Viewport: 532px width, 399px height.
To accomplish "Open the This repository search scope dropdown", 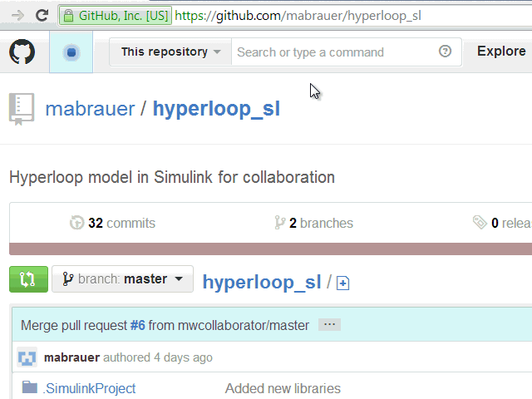I will (170, 52).
